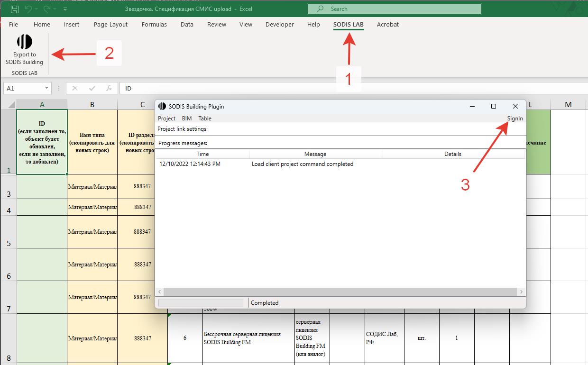Select the 'Load client project command completed' row
The height and width of the screenshot is (365, 588).
coord(340,164)
